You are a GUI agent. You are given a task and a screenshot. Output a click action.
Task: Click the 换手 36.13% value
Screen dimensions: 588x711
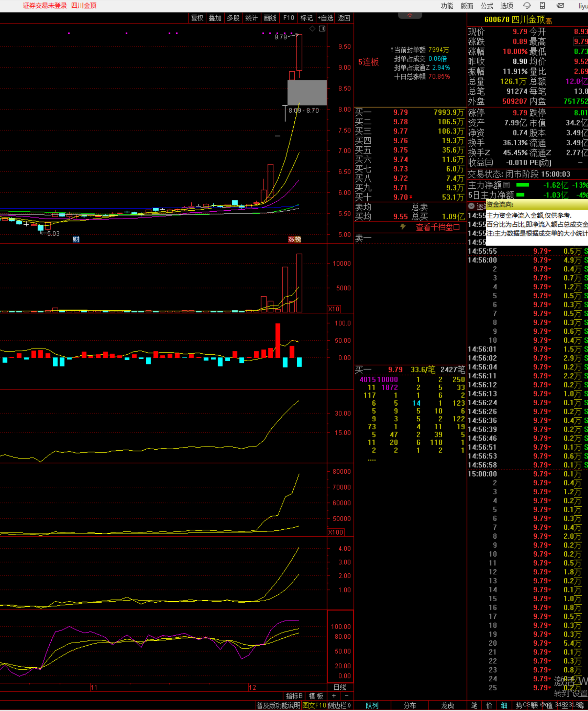[x=515, y=143]
